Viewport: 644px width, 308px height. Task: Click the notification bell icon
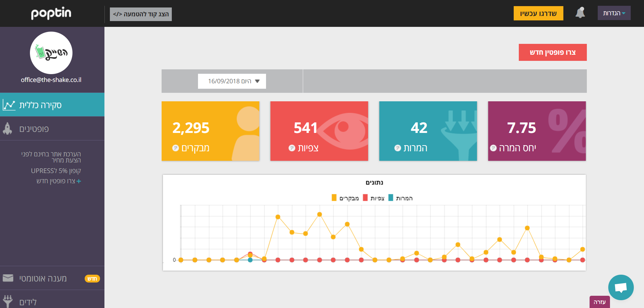[x=580, y=13]
